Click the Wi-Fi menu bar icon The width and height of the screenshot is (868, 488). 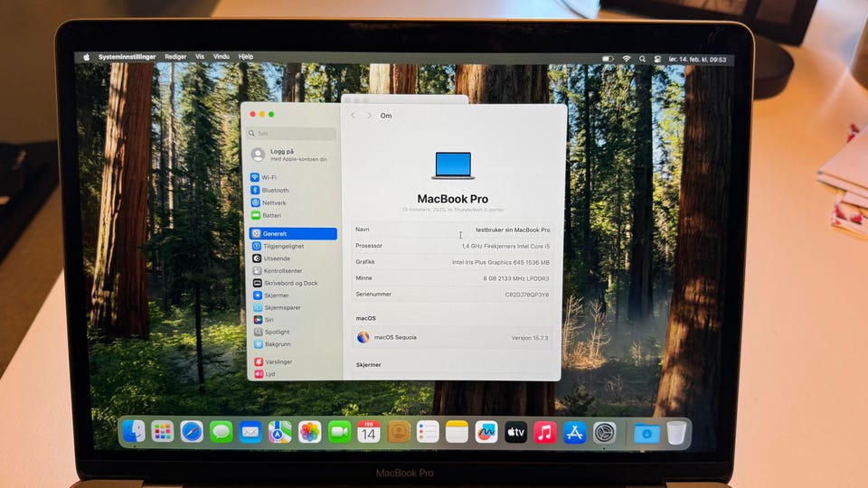pyautogui.click(x=626, y=60)
